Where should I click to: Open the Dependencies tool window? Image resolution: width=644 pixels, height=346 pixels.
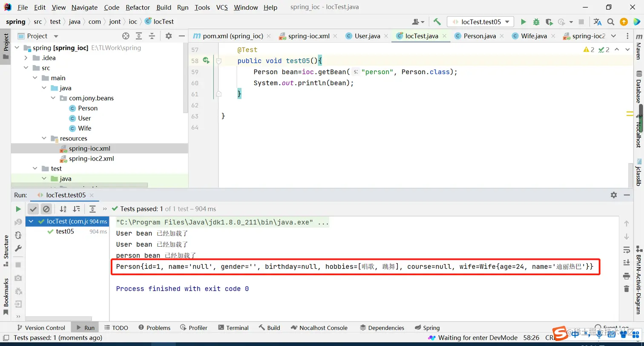click(x=382, y=328)
